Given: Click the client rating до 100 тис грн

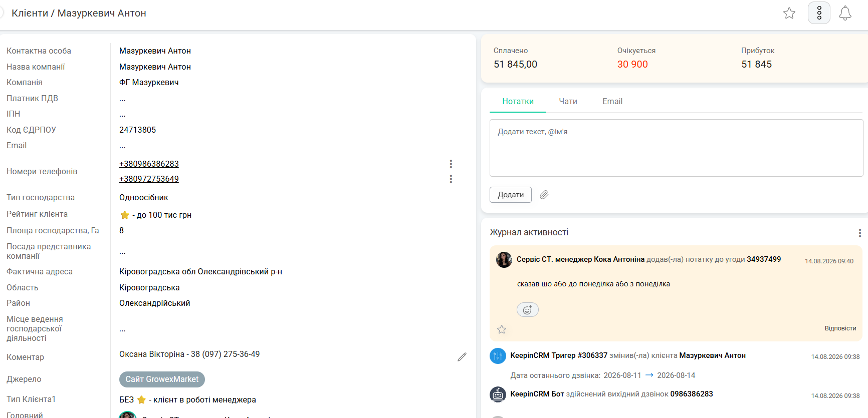Looking at the screenshot, I should point(155,215).
